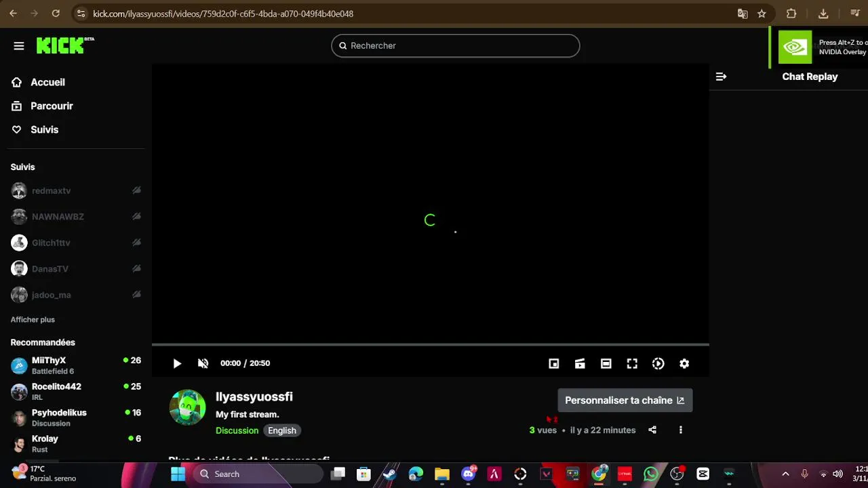Open Suivis in sidebar
This screenshot has height=488, width=868.
pyautogui.click(x=35, y=129)
